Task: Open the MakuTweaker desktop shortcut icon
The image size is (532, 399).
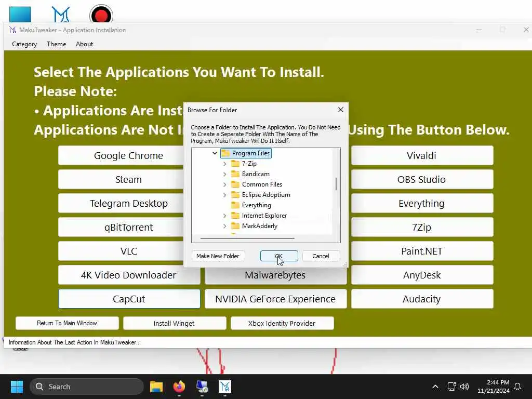Action: 61,14
